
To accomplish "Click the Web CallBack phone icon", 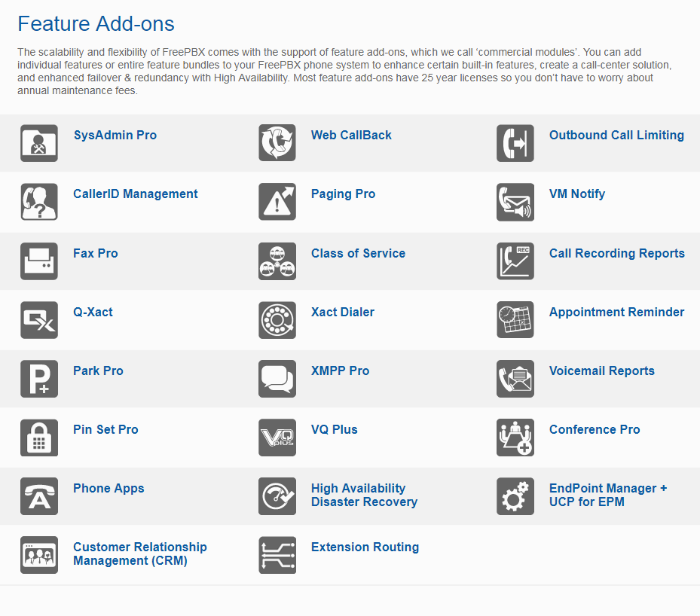I will coord(277,143).
